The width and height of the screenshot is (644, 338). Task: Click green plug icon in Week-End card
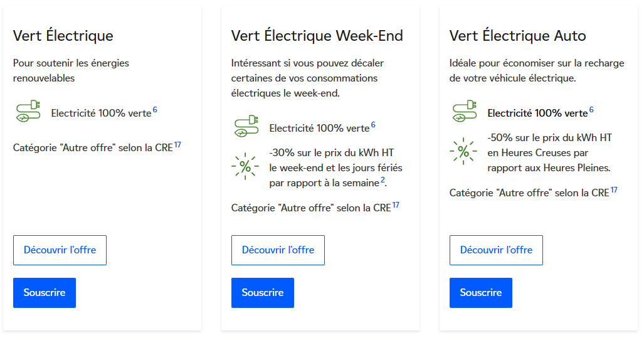(246, 127)
